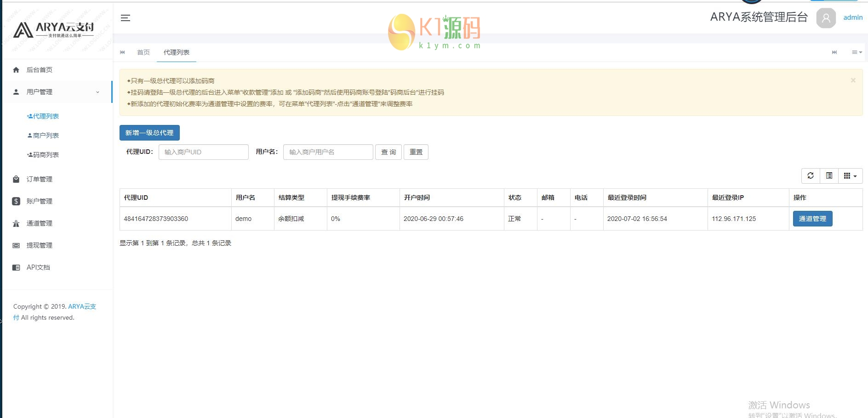Viewport: 868px width, 418px height.
Task: Click the cash icon beside 提现管理
Action: pyautogui.click(x=16, y=245)
